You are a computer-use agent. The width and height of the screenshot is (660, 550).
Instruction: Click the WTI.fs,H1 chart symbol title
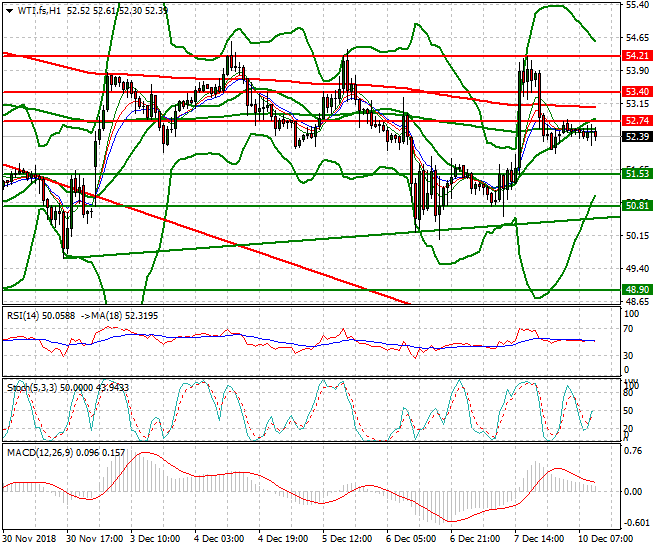[x=39, y=11]
